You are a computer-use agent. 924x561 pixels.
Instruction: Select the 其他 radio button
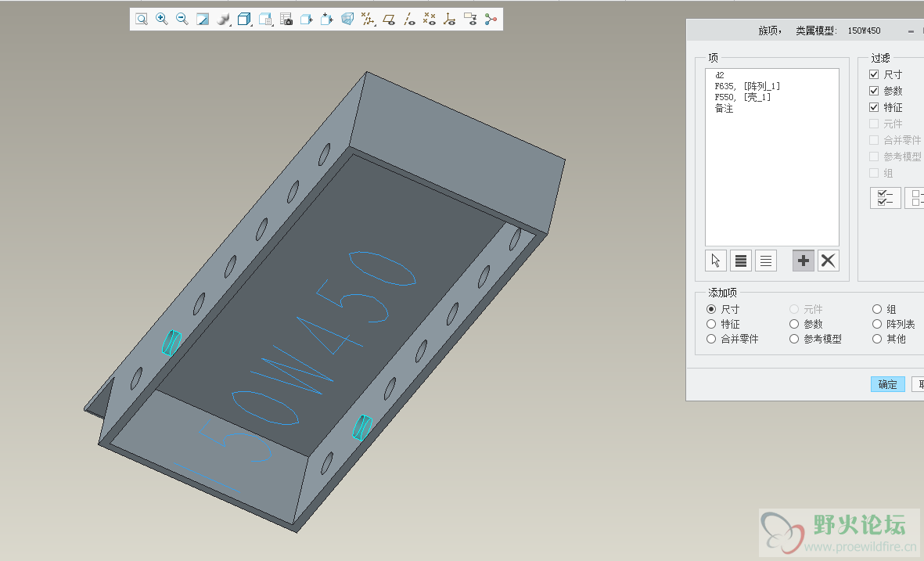coord(877,339)
